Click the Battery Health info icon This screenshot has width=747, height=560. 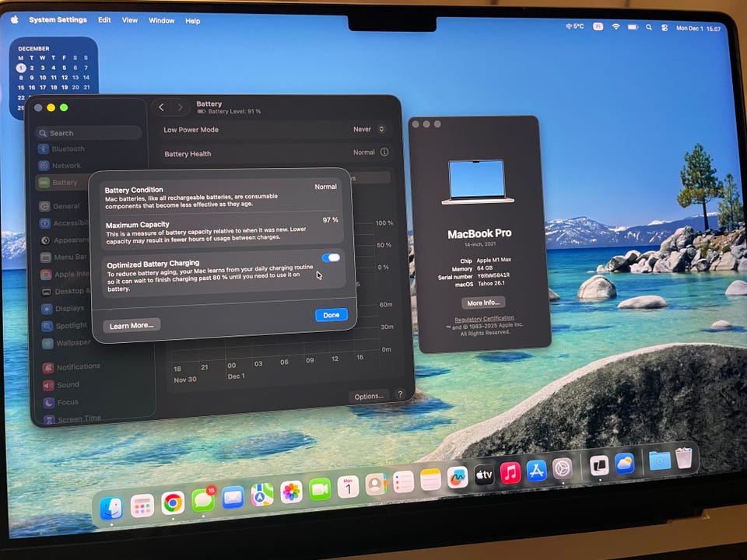384,152
